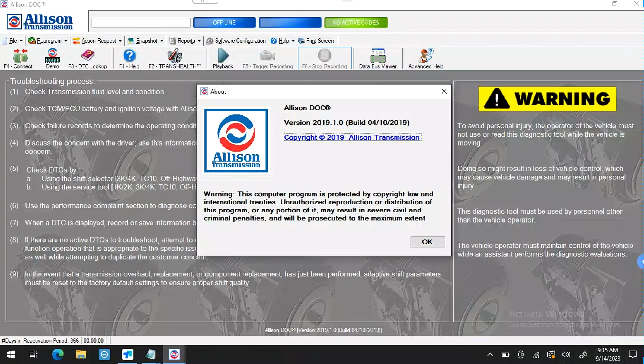This screenshot has width=644, height=364.
Task: Click the Allison DOC taskbar icon
Action: point(174,354)
